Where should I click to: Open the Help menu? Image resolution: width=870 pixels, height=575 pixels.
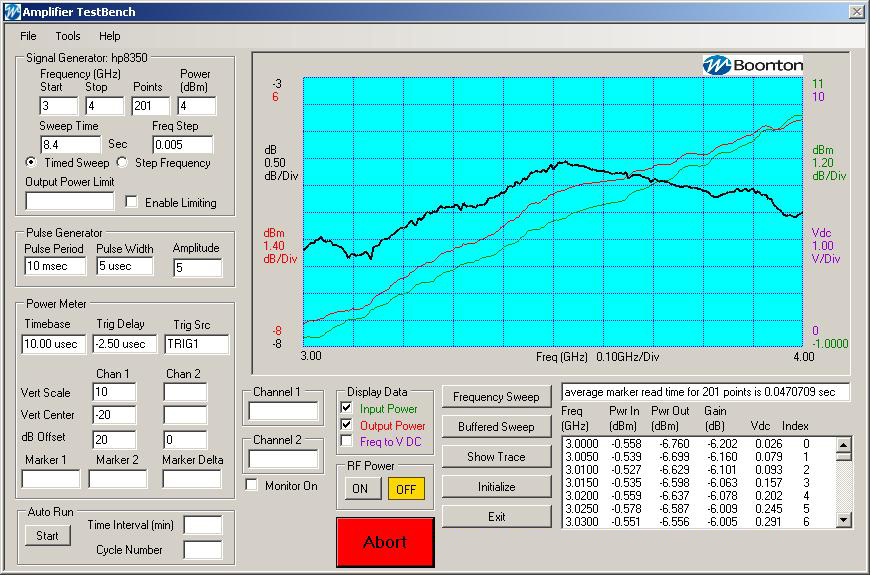(x=109, y=36)
